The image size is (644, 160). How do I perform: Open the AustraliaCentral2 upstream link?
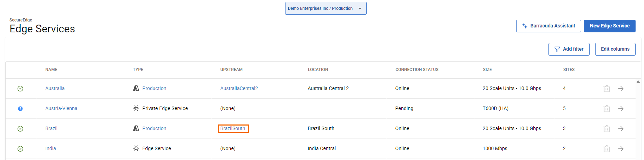(239, 89)
